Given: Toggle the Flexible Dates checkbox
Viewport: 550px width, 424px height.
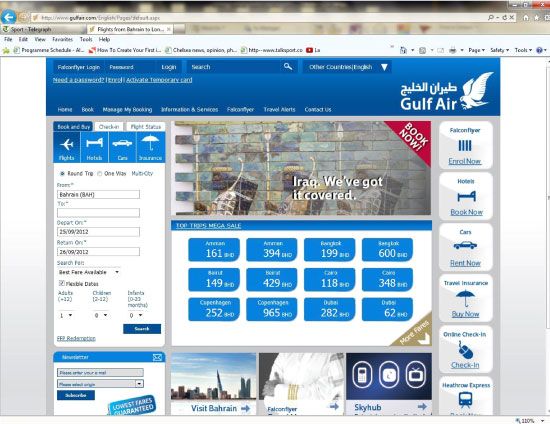Looking at the screenshot, I should tap(61, 283).
